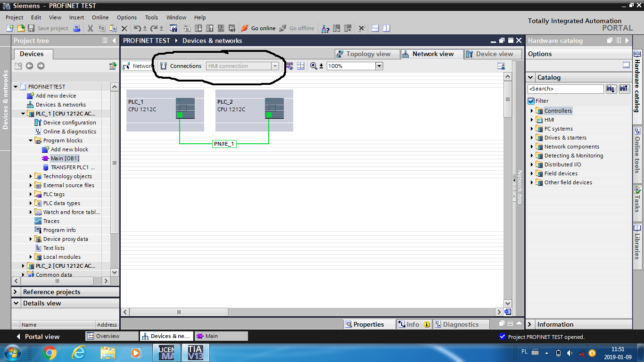
Task: Click the search upward icon in Catalog
Action: click(624, 89)
